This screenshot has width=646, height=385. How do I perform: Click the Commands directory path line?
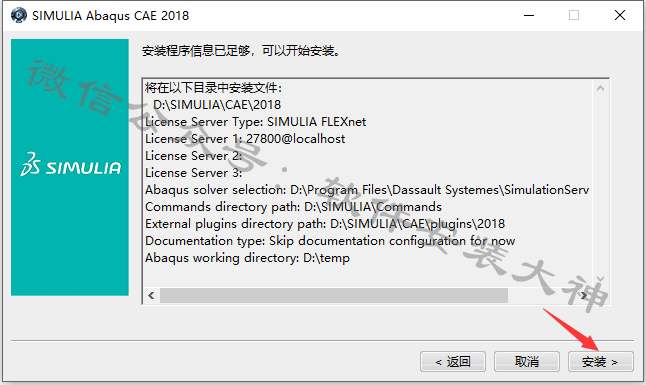[x=293, y=207]
